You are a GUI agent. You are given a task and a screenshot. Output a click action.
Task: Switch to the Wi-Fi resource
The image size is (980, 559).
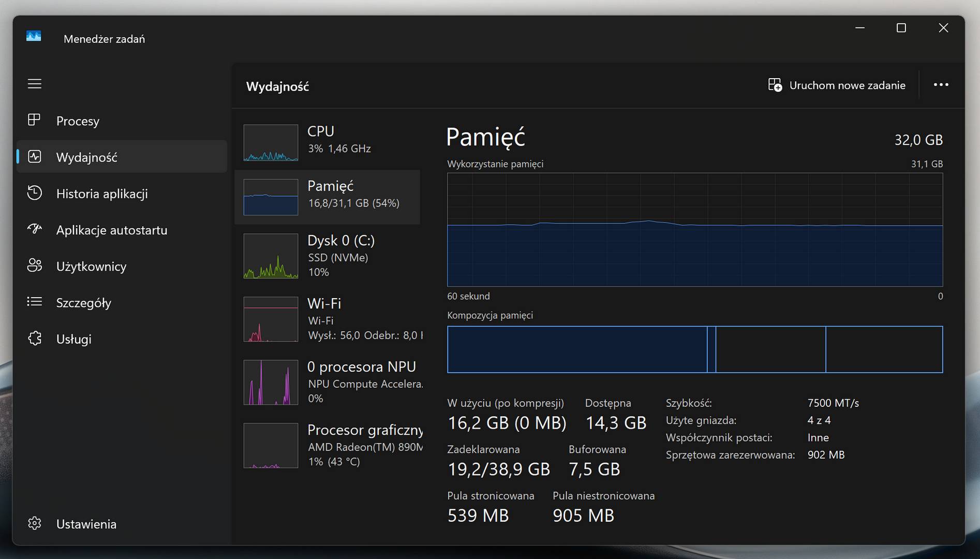(331, 319)
